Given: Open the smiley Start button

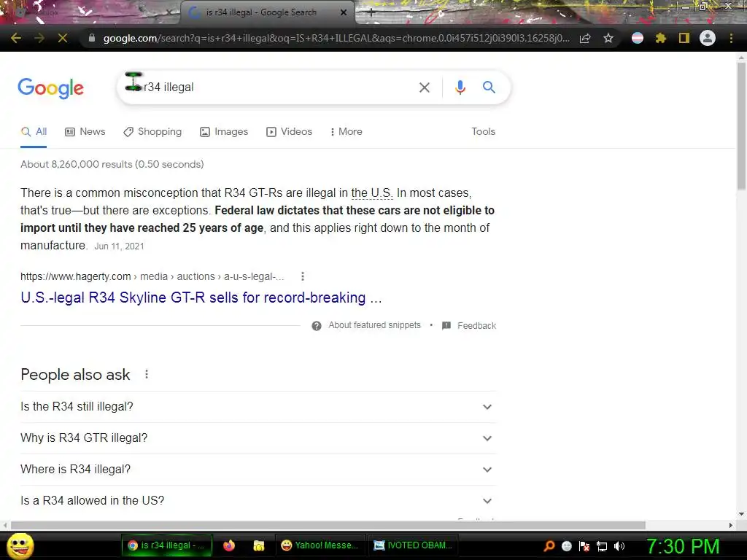Looking at the screenshot, I should 20,545.
